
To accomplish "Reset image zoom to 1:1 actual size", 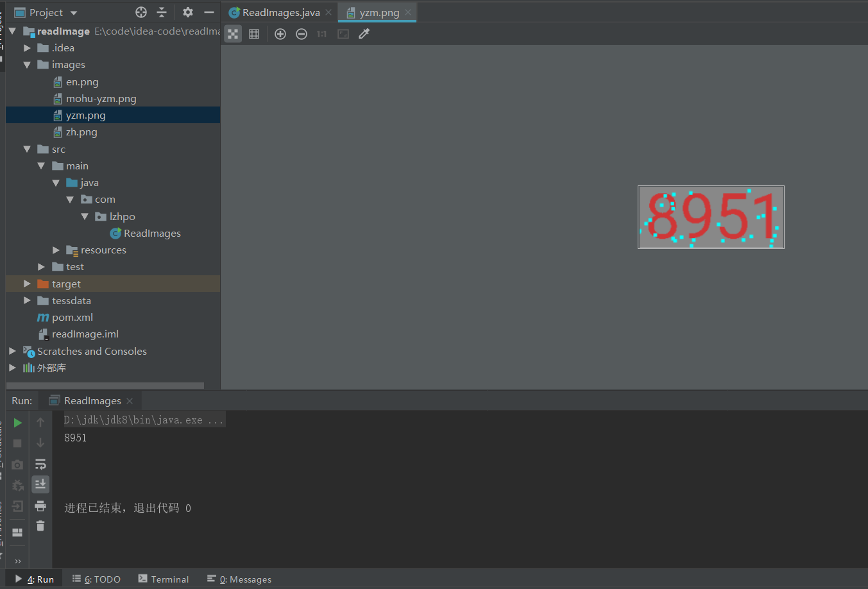I will click(321, 33).
